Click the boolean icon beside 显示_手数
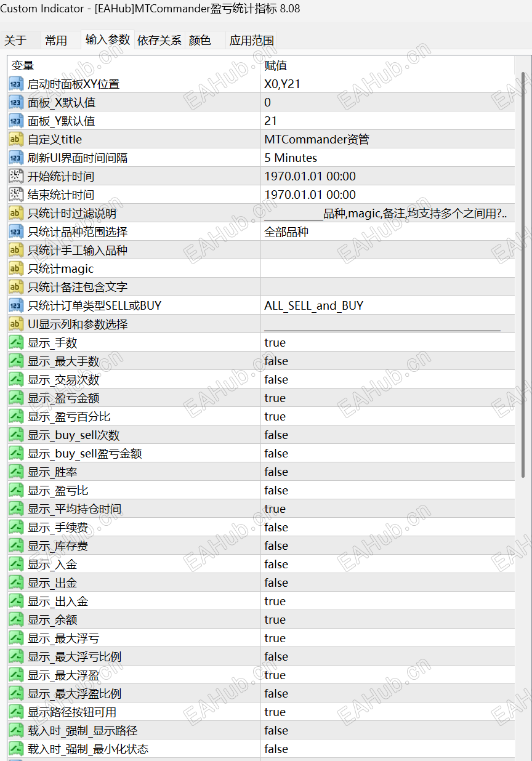This screenshot has width=532, height=761. pos(17,342)
